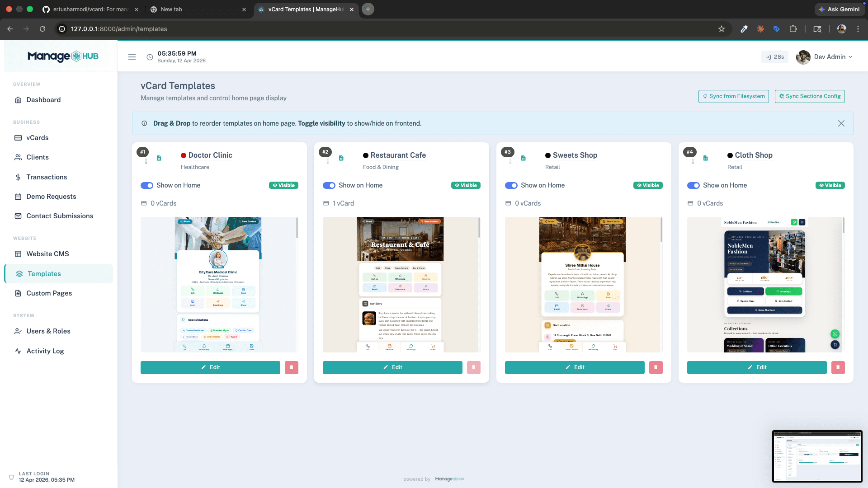
Task: Click the Doctor Clinic preview scrollbar
Action: pos(297,228)
